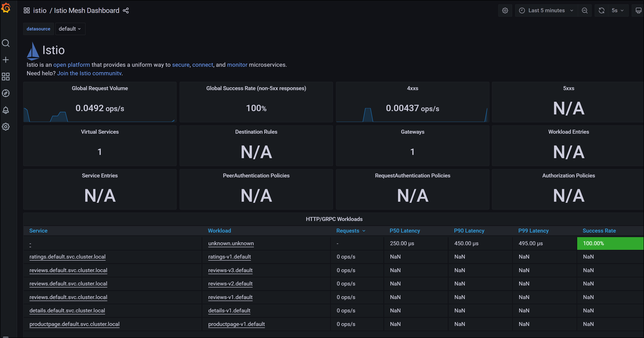Open the alerting bell icon
The height and width of the screenshot is (338, 644).
click(6, 110)
